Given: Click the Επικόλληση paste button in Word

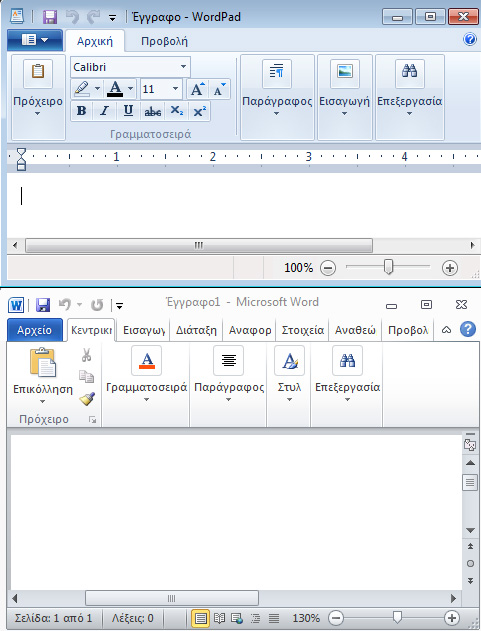Looking at the screenshot, I should pos(43,376).
